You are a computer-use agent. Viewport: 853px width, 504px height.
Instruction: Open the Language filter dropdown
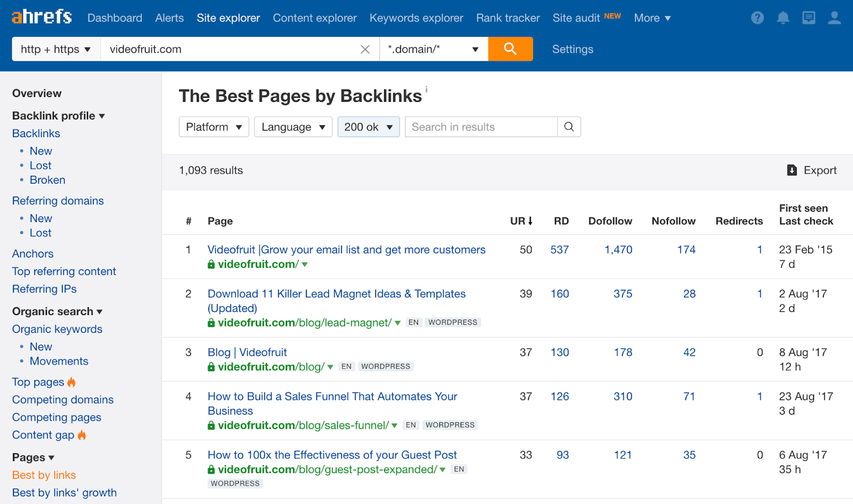pyautogui.click(x=293, y=127)
